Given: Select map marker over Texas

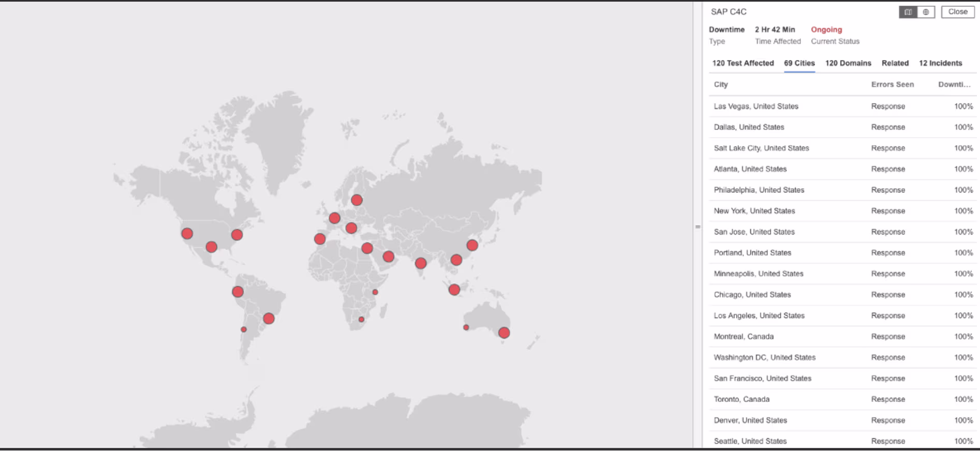Looking at the screenshot, I should tap(212, 247).
